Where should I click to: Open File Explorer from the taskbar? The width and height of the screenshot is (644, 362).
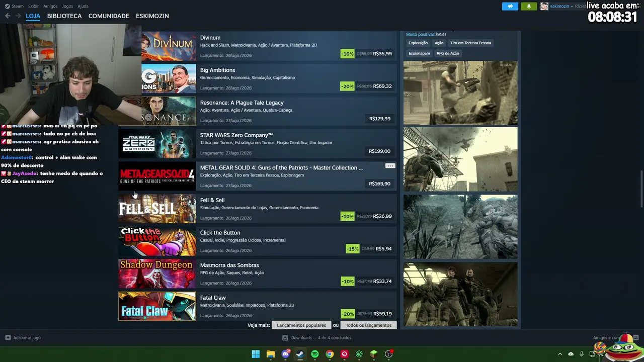pos(270,354)
